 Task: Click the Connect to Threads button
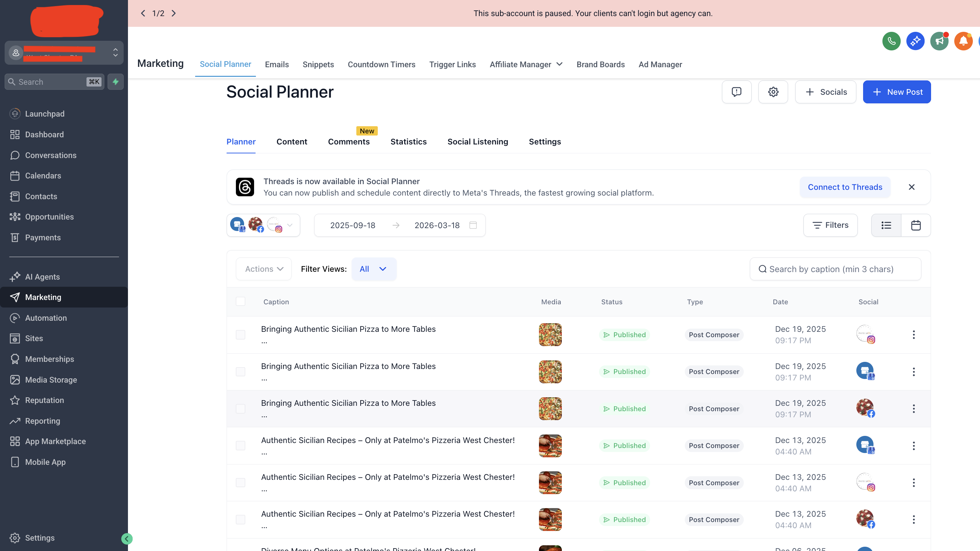click(845, 187)
